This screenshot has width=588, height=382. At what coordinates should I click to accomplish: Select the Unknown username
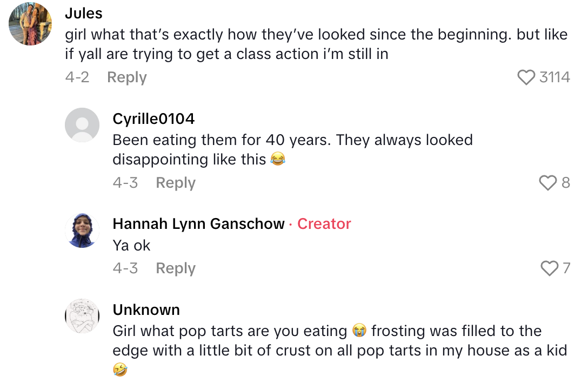pos(146,309)
